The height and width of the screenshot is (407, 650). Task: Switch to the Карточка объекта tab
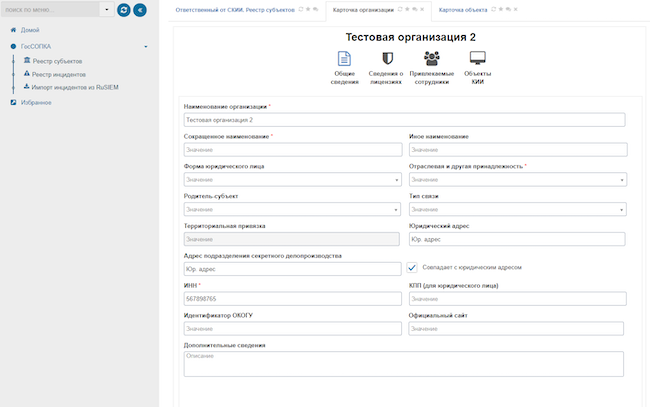(463, 10)
